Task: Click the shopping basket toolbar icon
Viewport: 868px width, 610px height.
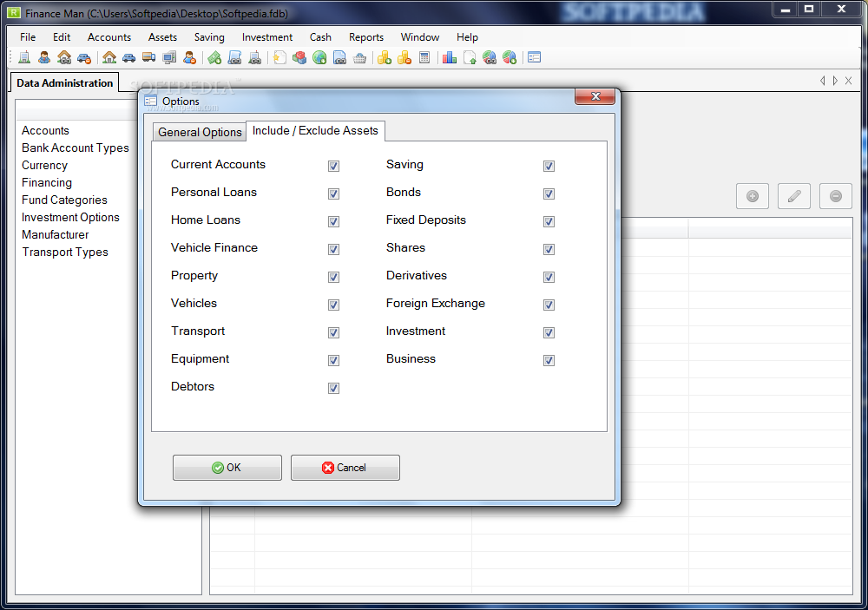Action: [x=360, y=57]
